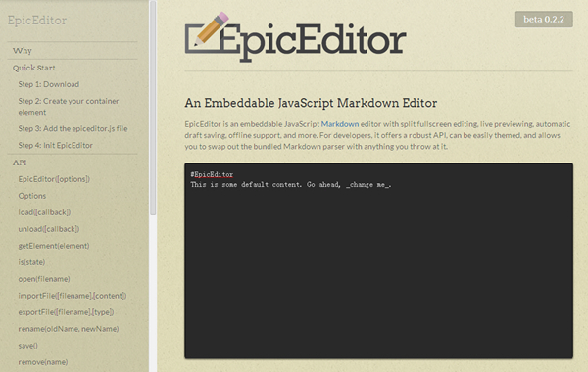Open Step 4: Init EpicEditor
This screenshot has height=372, width=588.
tap(56, 145)
